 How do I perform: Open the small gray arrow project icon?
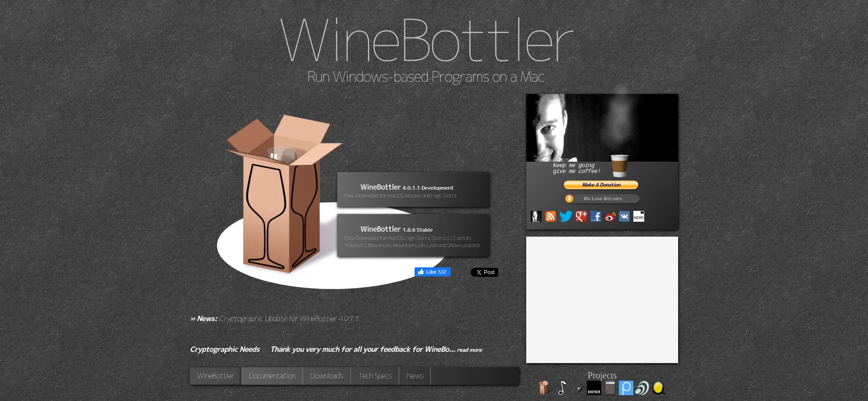579,388
